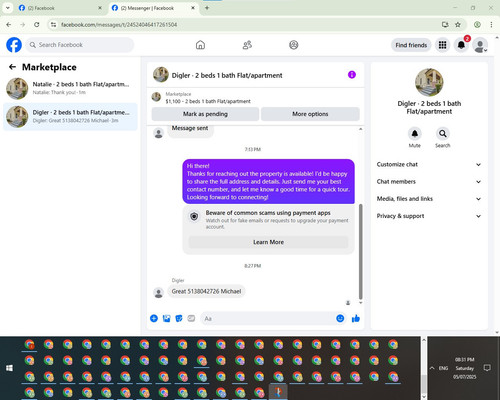This screenshot has height=400, width=500.
Task: Click the purple 'Hi there!' sent message
Action: pyautogui.click(x=268, y=181)
